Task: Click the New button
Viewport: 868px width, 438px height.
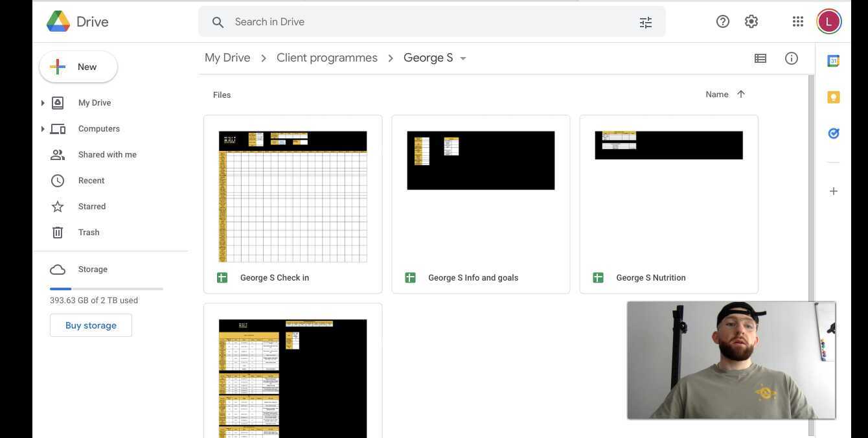Action: 78,67
